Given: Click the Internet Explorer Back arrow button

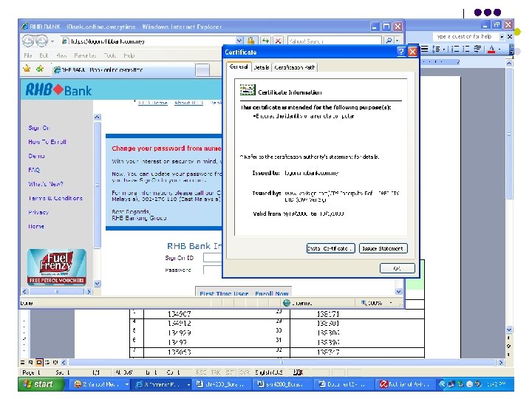Looking at the screenshot, I should click(28, 41).
